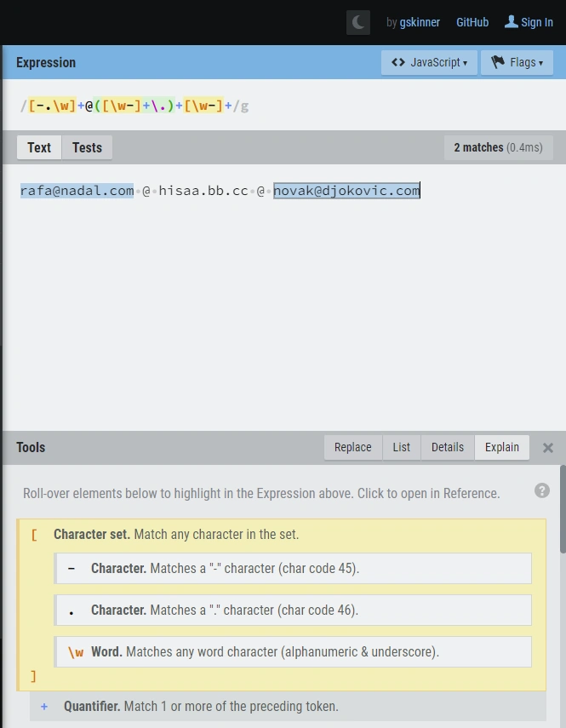Switch to the Text tab
The image size is (566, 728).
coord(39,147)
